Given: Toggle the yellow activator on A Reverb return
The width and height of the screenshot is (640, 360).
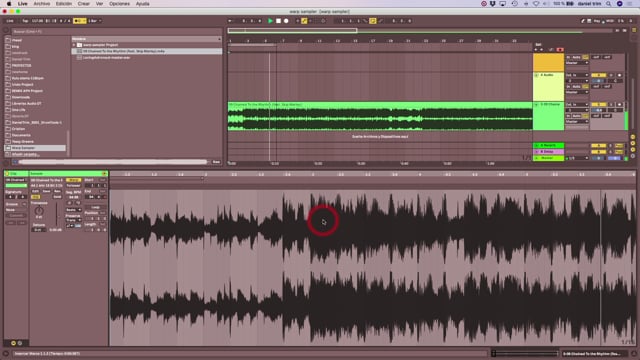Looking at the screenshot, I should (598, 145).
